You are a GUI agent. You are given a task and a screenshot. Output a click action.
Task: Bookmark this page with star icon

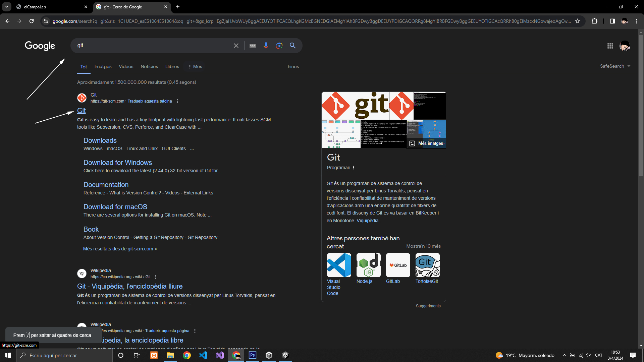pos(578,21)
